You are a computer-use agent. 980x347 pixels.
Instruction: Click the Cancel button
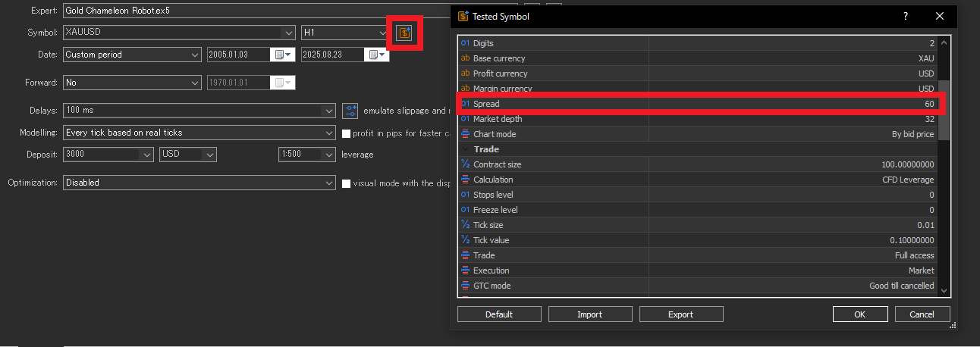(922, 314)
